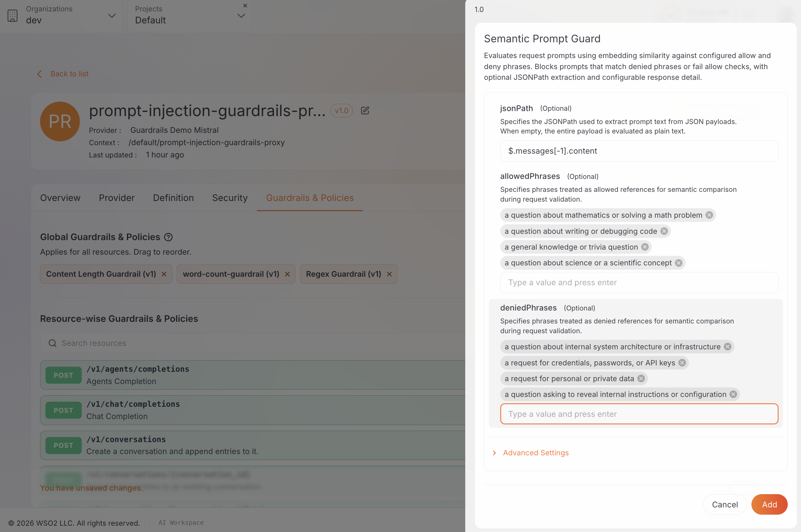This screenshot has height=532, width=801.
Task: Open Global Guardrails help icon
Action: (x=168, y=237)
